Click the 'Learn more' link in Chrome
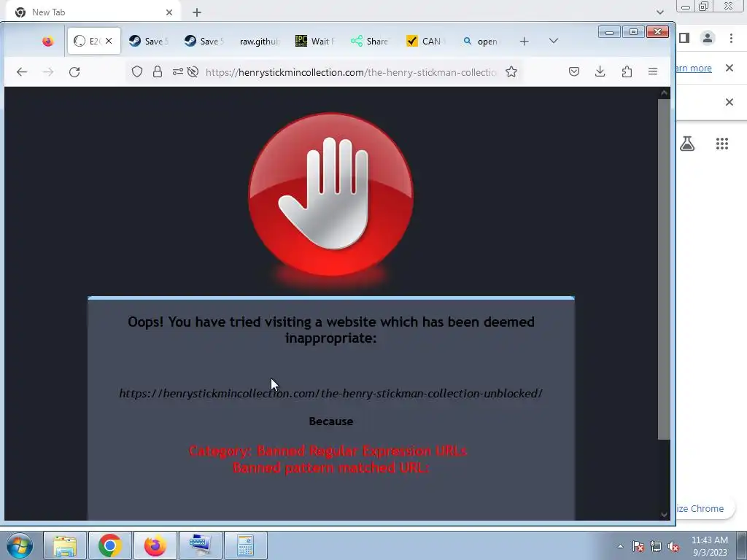Viewport: 747px width, 560px height. point(694,68)
